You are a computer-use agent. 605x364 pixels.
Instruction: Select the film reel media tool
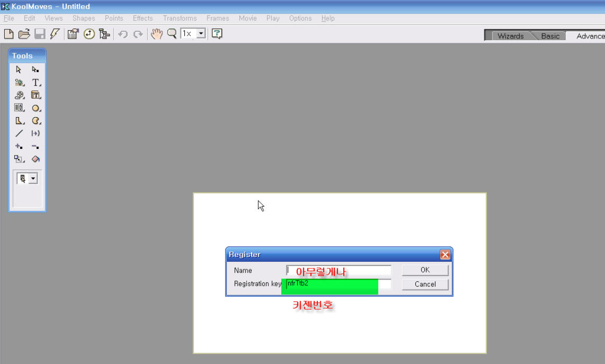[x=19, y=95]
